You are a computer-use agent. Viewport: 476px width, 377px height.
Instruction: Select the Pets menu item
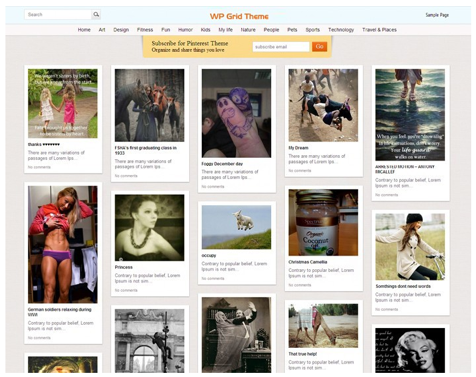[x=292, y=30]
